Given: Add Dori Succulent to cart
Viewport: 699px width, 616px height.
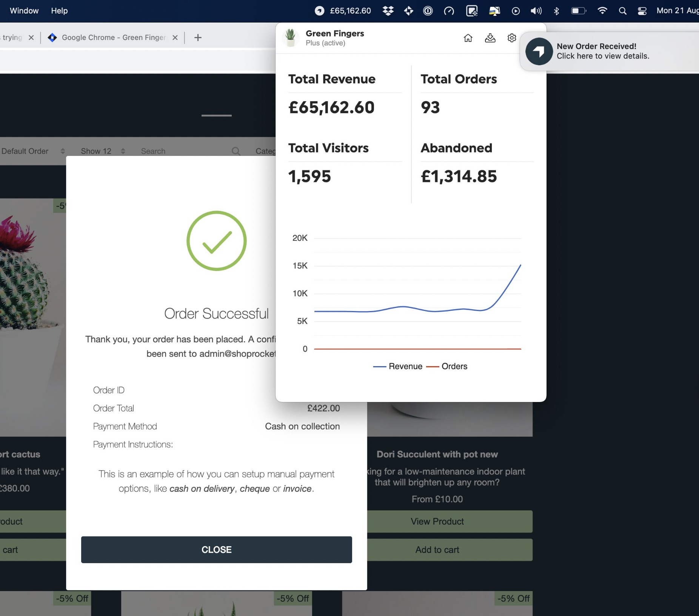Looking at the screenshot, I should [437, 550].
